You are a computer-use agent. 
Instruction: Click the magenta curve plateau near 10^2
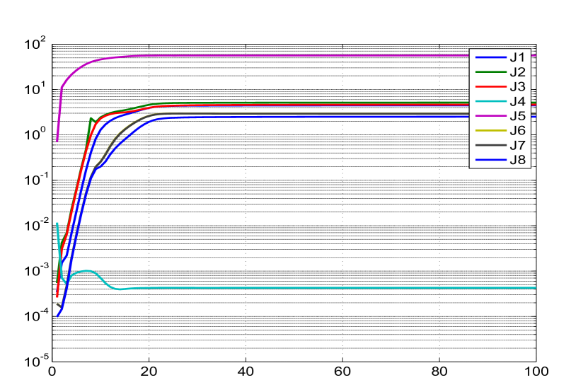[300, 55]
